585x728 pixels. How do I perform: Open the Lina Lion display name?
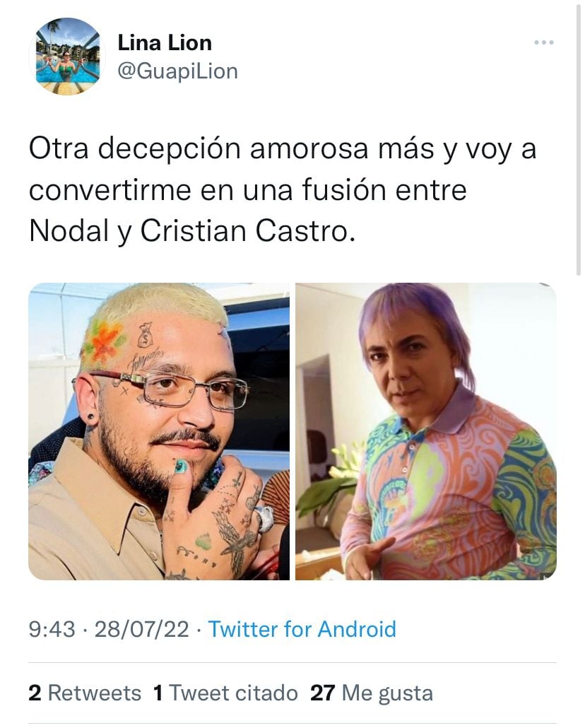tap(165, 42)
